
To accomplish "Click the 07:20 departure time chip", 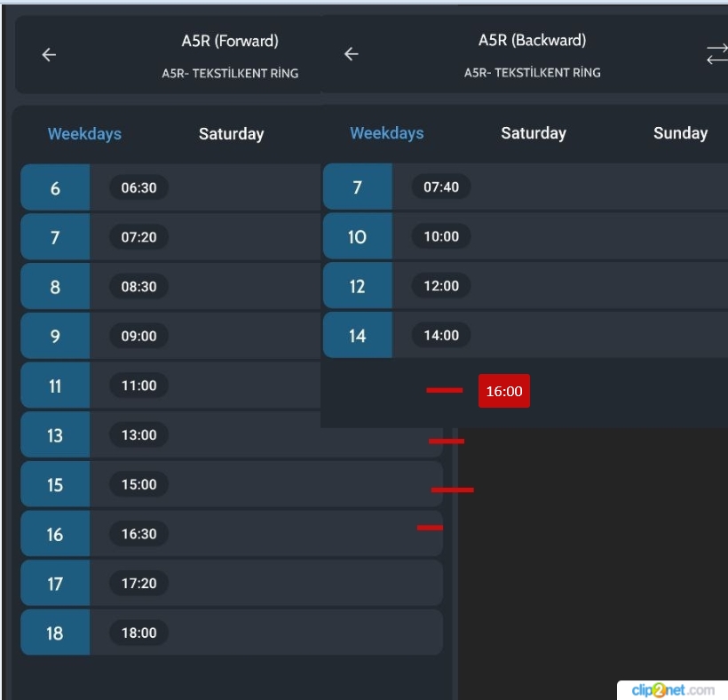I will pos(138,237).
